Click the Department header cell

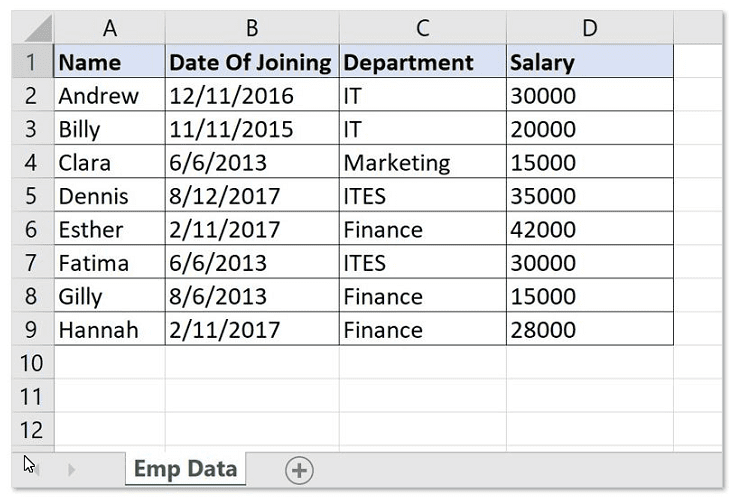[x=422, y=62]
